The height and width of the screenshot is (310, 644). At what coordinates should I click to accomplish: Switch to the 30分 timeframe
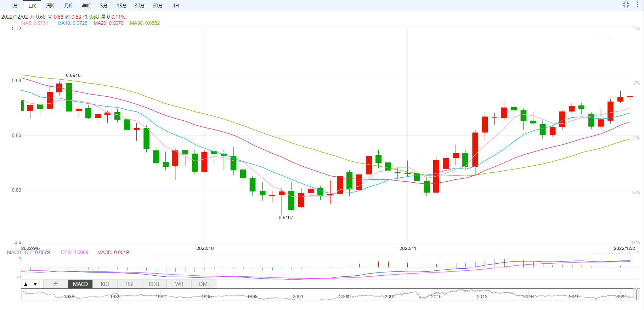point(140,6)
